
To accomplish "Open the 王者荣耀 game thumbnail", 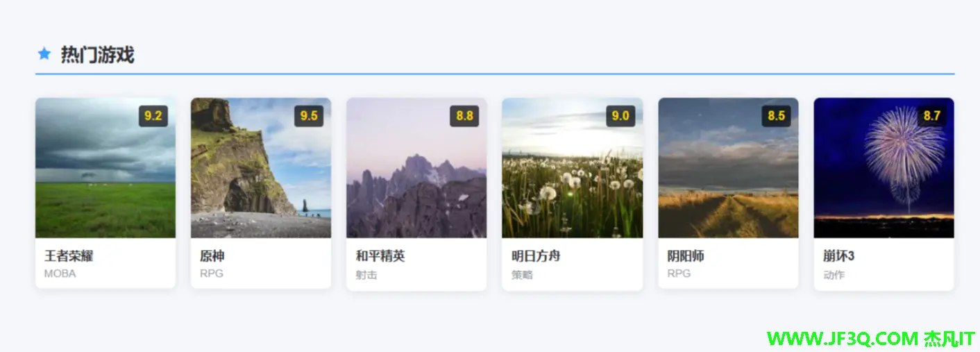I will click(x=105, y=168).
